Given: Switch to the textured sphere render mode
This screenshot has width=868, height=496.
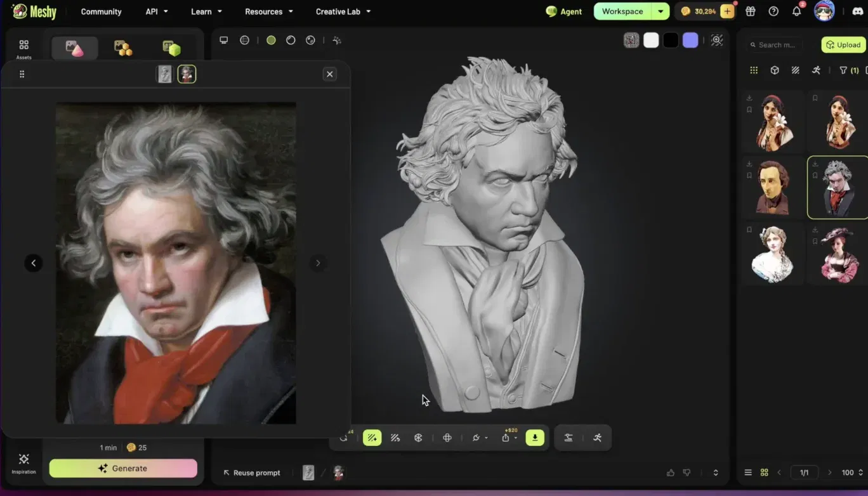Looking at the screenshot, I should [x=310, y=40].
